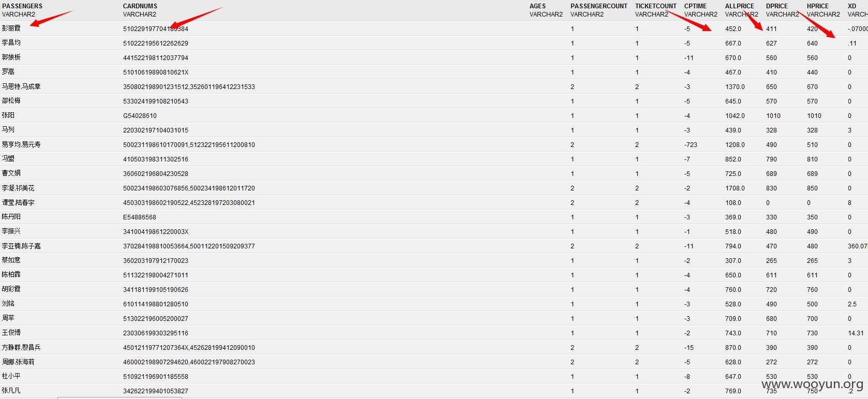Select the ALLPRICE value 1708.0

pyautogui.click(x=735, y=188)
